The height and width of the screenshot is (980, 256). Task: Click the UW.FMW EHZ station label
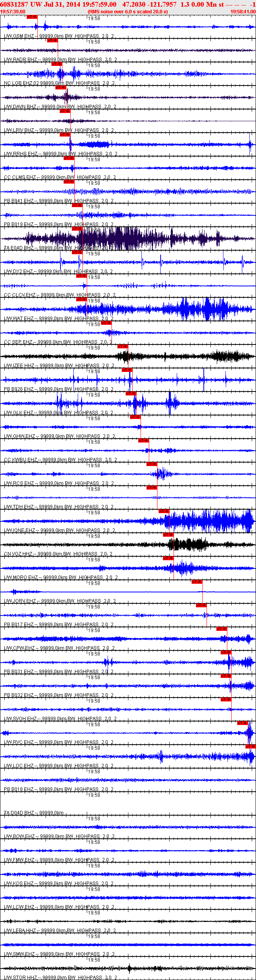59,860
